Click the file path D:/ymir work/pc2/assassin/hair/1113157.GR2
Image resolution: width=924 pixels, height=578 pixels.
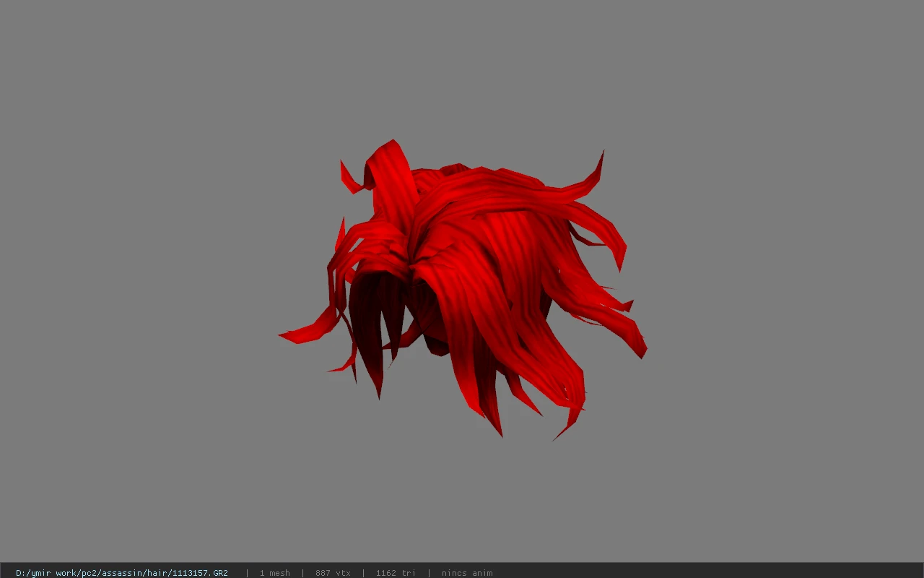click(x=122, y=573)
